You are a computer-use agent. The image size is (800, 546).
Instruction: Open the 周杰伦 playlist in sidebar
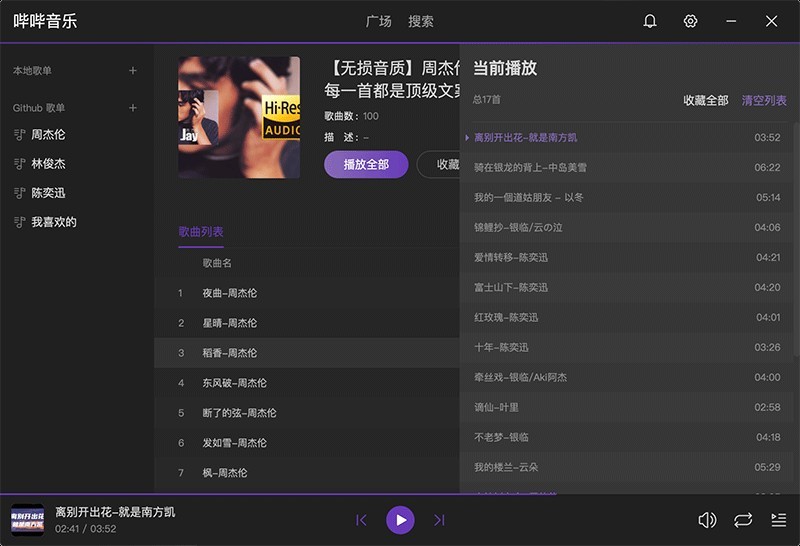click(x=48, y=135)
